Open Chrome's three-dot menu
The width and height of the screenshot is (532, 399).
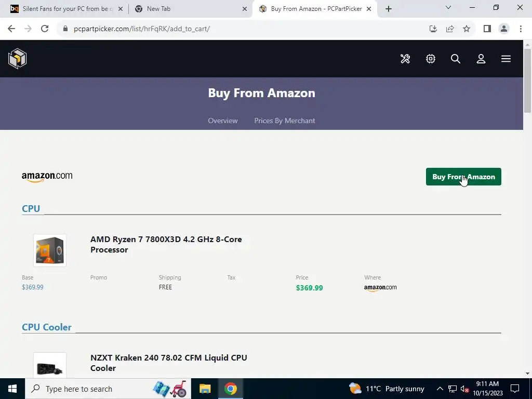521,29
